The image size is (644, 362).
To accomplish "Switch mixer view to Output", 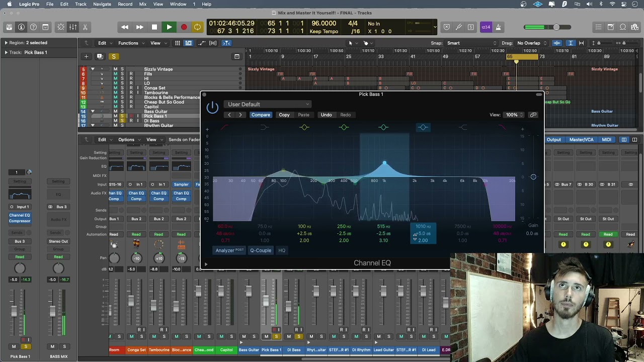I will point(553,140).
